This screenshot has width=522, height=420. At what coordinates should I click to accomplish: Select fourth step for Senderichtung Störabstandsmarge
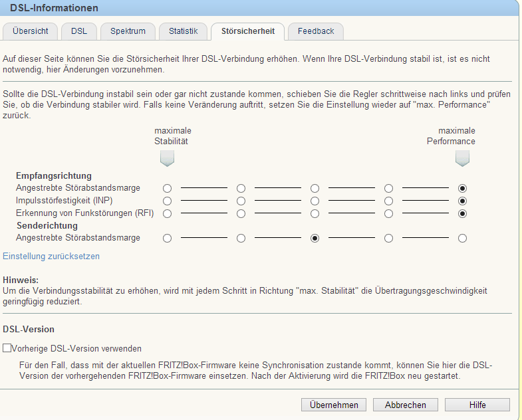click(x=388, y=239)
